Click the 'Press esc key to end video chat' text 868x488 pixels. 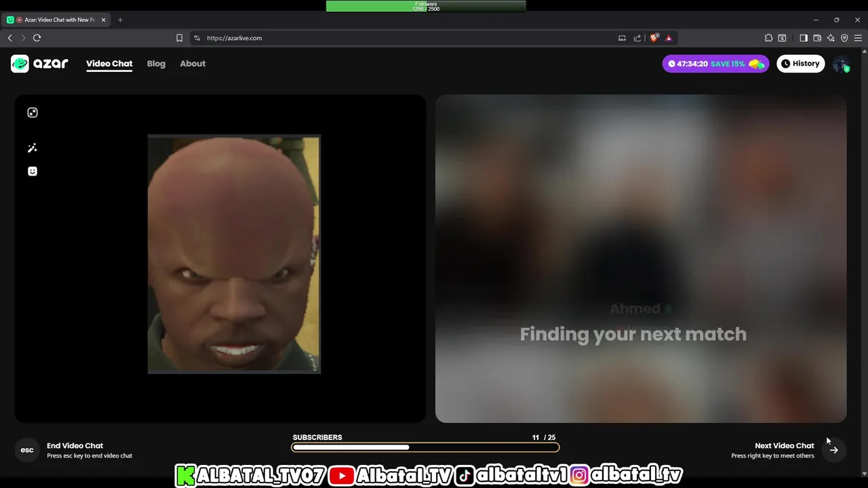(x=90, y=456)
